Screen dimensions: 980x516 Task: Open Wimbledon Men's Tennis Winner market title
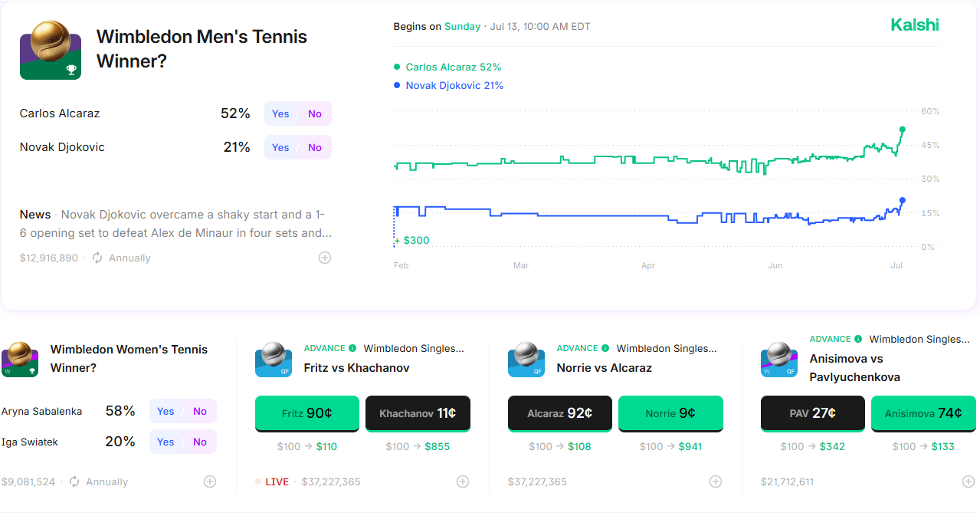tap(202, 48)
